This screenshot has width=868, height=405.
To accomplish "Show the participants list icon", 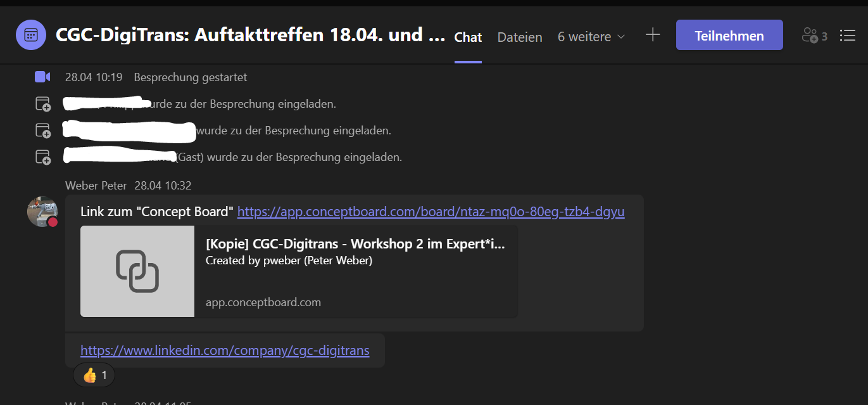I will point(814,35).
